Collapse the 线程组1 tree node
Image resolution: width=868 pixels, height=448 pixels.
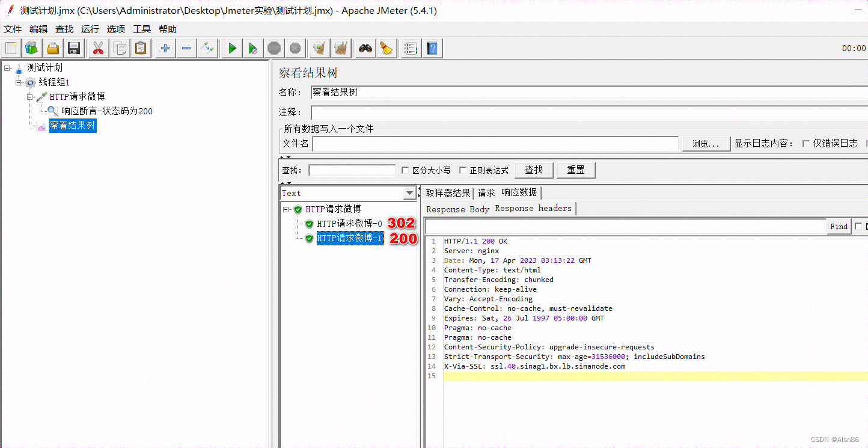pos(19,82)
